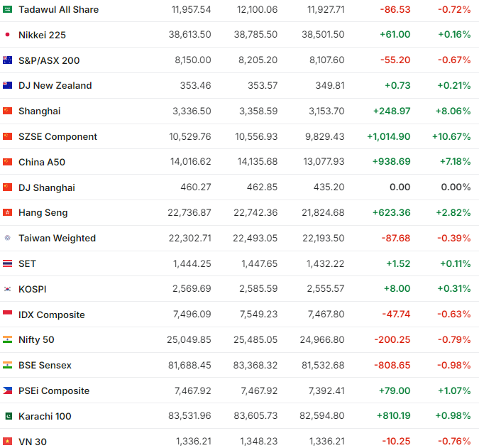Open the SZSE Component index page

tap(57, 136)
